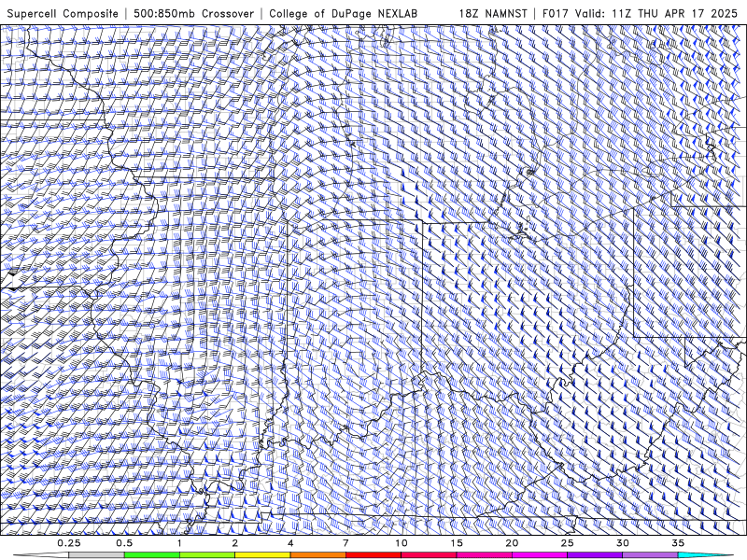Select the cyan arrow end of the color bar
747x560 pixels.
[707, 555]
